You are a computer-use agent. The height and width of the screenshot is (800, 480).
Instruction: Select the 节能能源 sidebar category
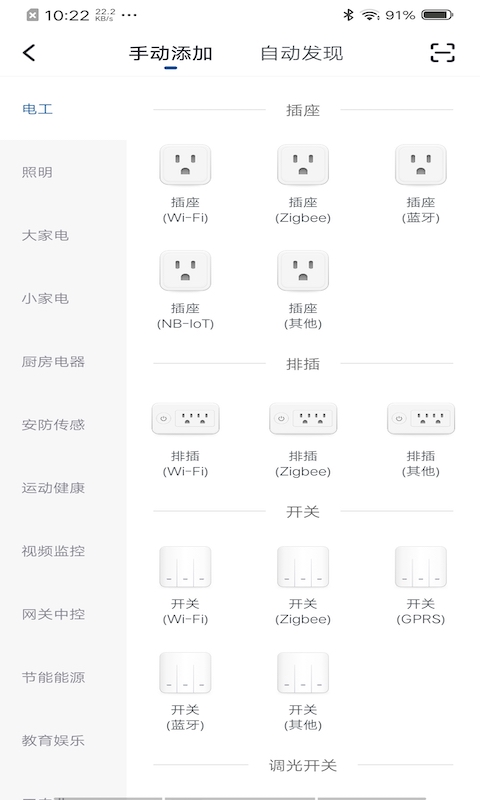(53, 678)
